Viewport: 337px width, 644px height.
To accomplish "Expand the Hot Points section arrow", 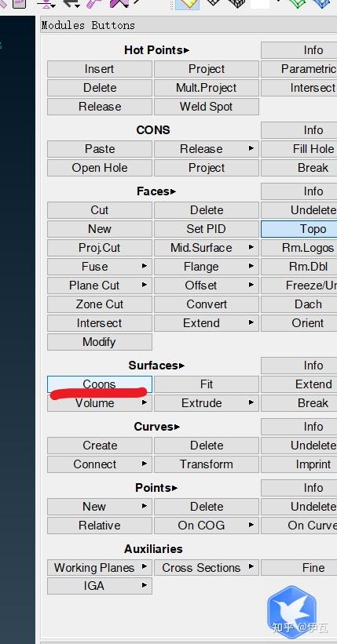I will pyautogui.click(x=187, y=50).
